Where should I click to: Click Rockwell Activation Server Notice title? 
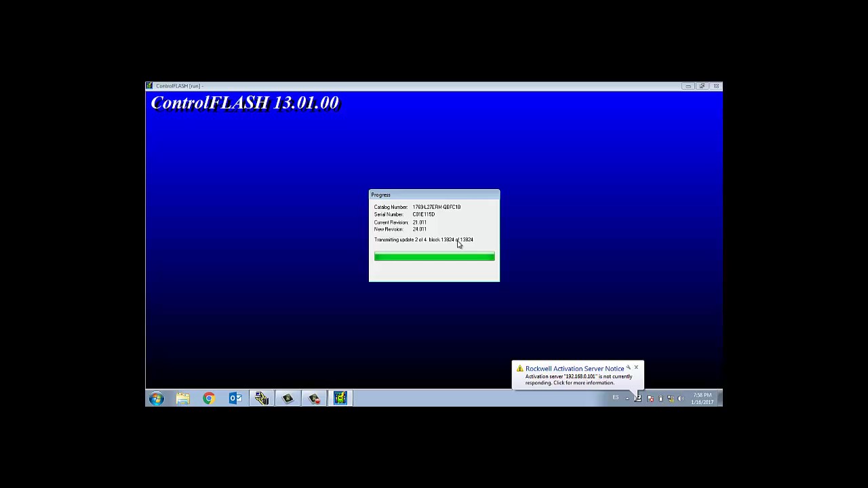574,369
